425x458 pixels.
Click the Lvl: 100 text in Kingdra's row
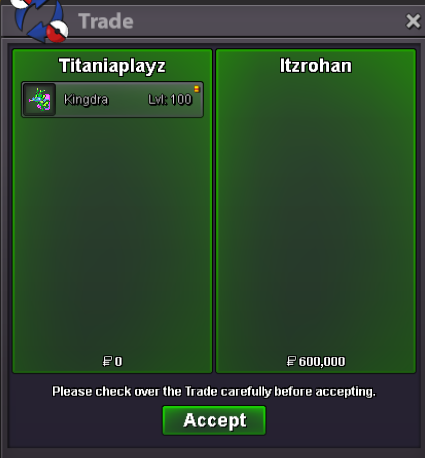coord(170,99)
